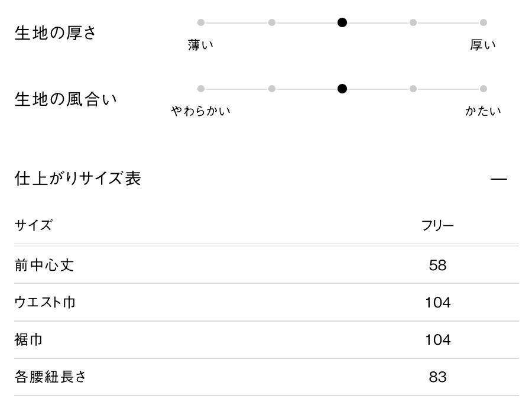Select the thinnest dot on 生地の厚さ scale
The height and width of the screenshot is (408, 532).
tap(201, 22)
